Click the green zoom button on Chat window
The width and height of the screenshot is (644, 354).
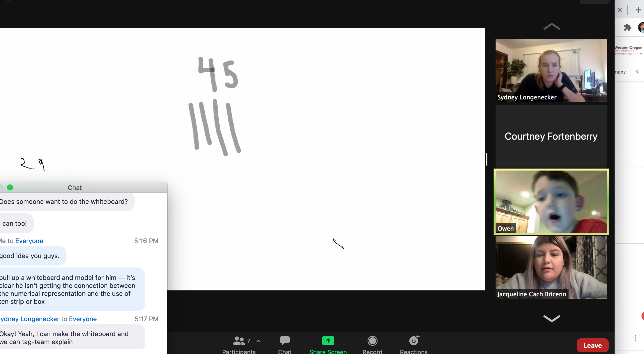(x=10, y=187)
